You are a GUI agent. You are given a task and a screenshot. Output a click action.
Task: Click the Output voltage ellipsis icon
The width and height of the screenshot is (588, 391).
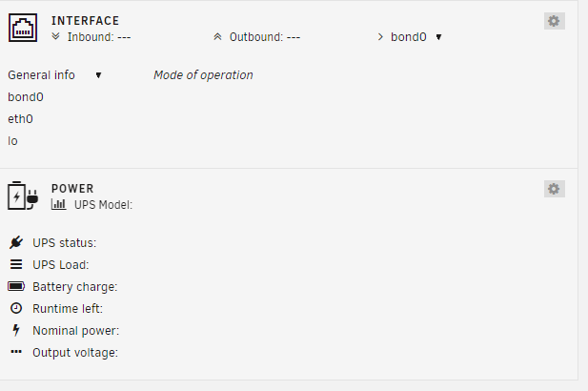coord(16,352)
